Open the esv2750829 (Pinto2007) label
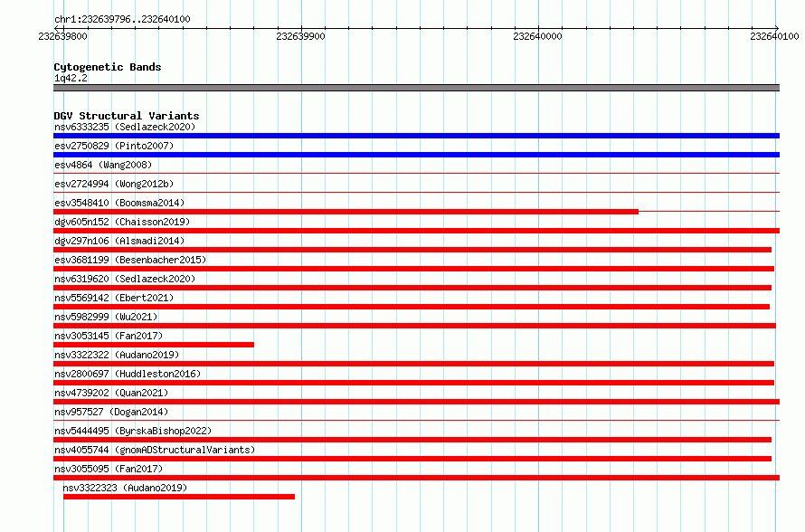 tap(114, 146)
